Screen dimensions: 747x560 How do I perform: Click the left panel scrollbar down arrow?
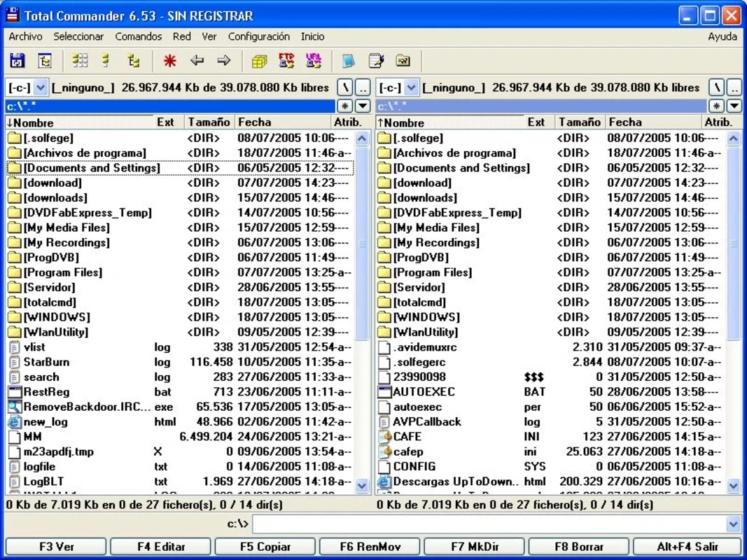(x=362, y=485)
